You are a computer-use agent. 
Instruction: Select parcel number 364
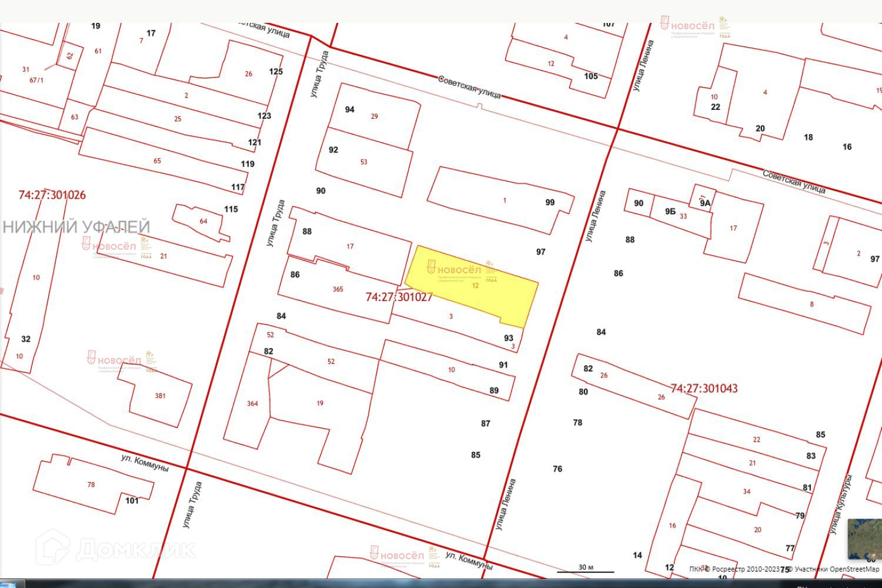(252, 403)
